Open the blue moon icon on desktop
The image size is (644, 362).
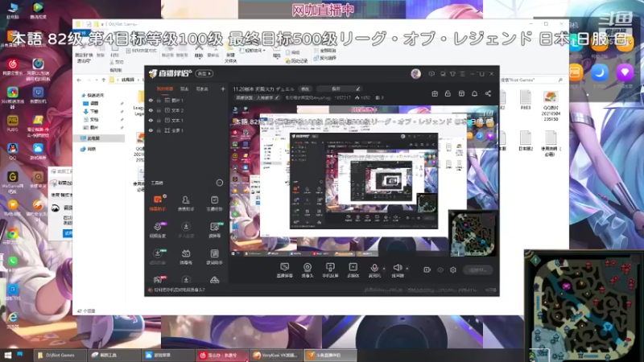(600, 72)
